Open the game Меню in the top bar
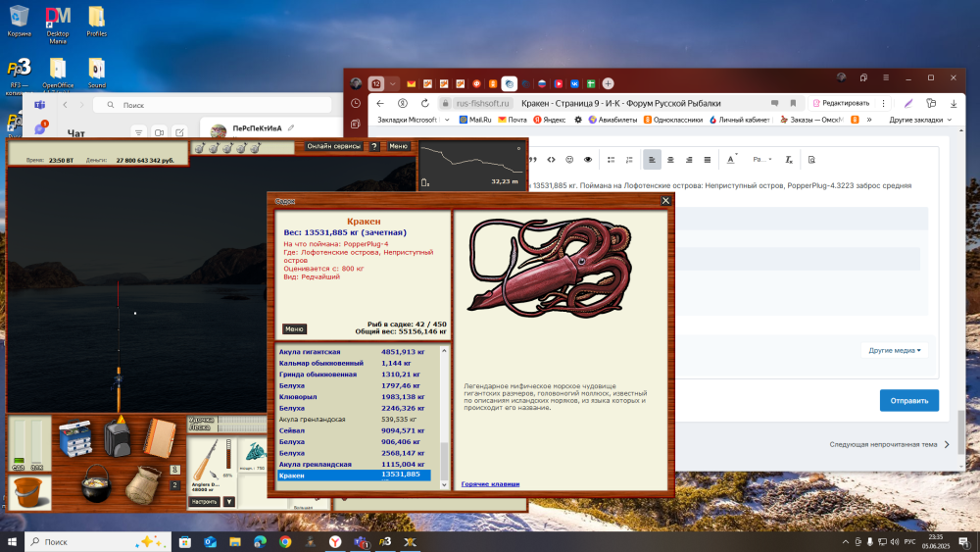Screen dimensions: 980x552 click(398, 146)
